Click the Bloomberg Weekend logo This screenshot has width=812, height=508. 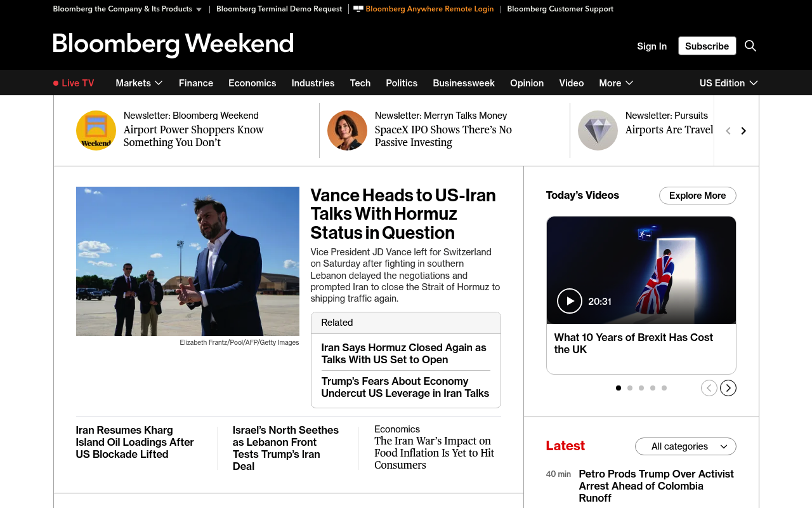pos(173,45)
